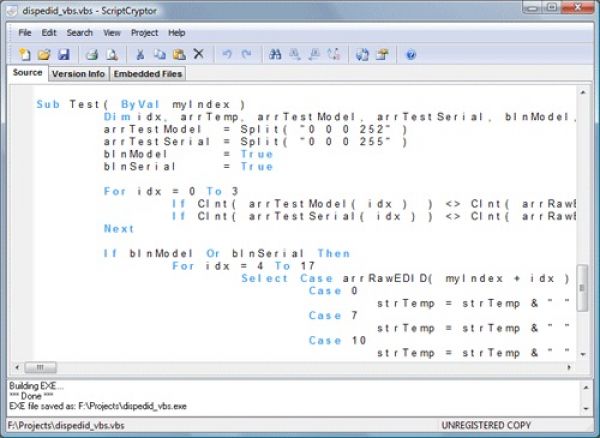Click the output pane's scroll up arrow
Image resolution: width=600 pixels, height=438 pixels.
[x=586, y=388]
